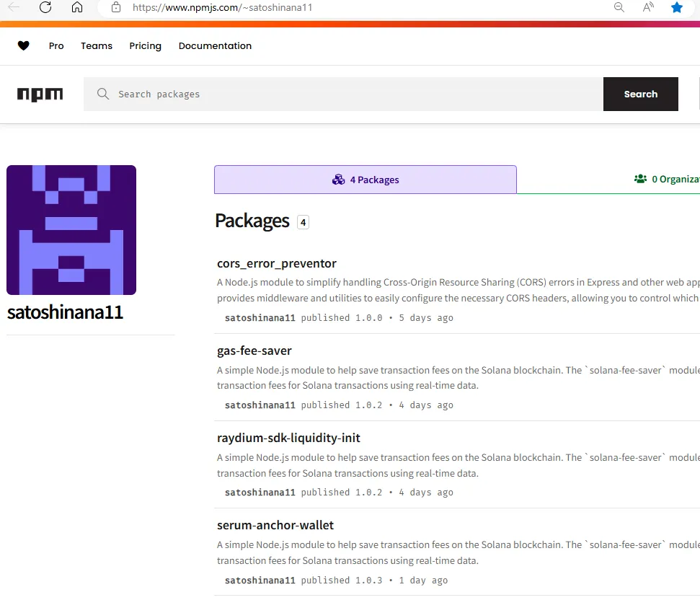Click the browser back arrow

click(x=14, y=7)
